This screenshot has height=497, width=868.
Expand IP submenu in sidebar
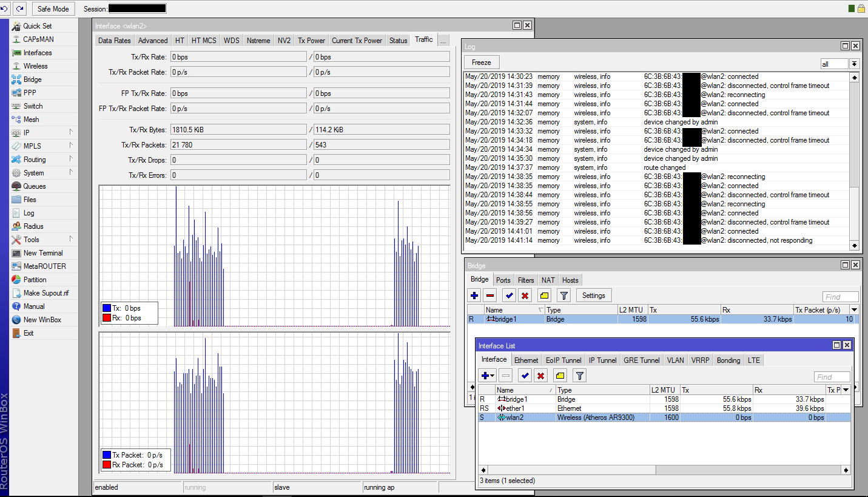(71, 133)
